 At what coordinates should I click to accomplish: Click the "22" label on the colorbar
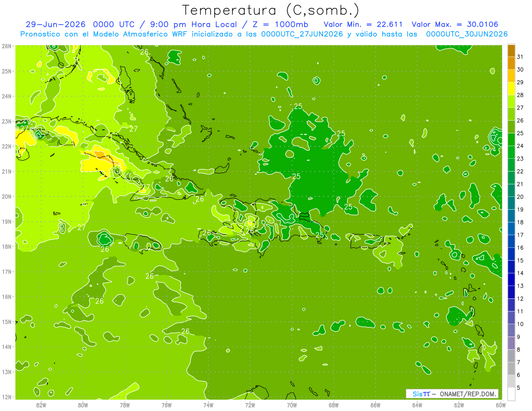click(520, 171)
